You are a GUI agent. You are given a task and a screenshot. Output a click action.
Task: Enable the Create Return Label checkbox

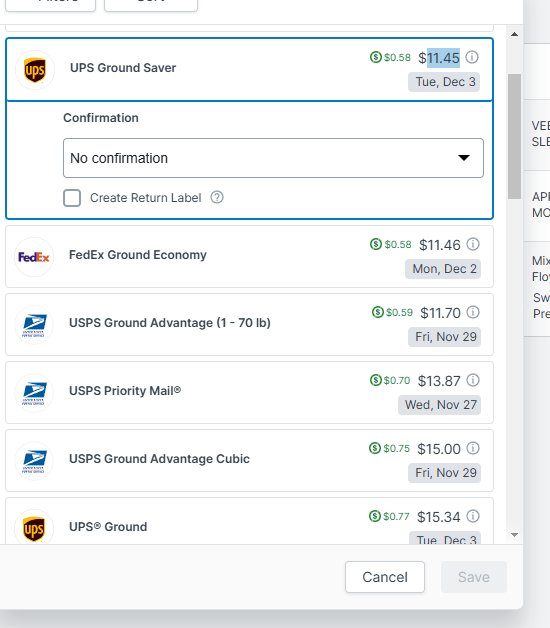pos(72,198)
